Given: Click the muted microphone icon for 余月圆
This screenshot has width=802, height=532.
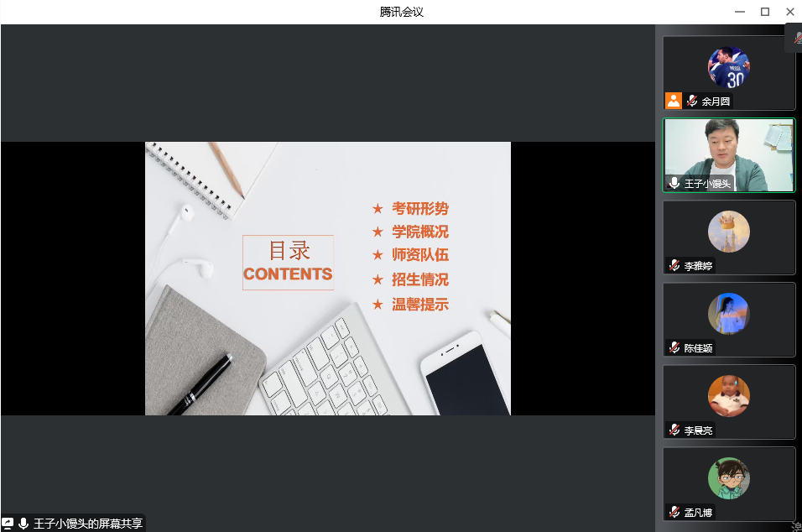Looking at the screenshot, I should pyautogui.click(x=692, y=101).
